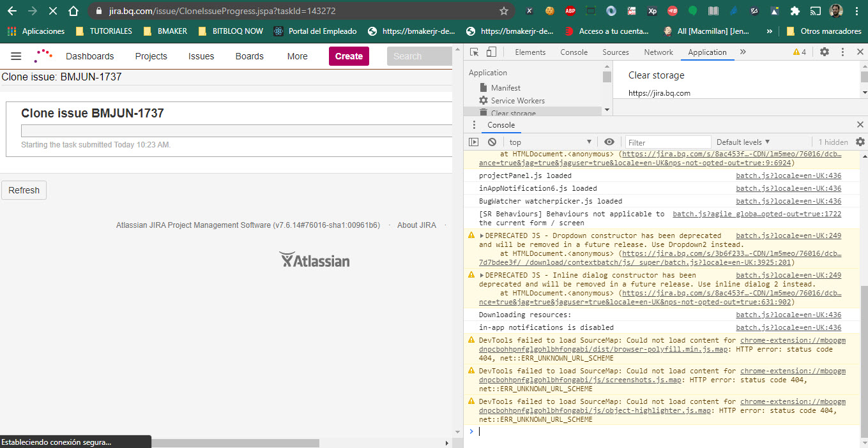The height and width of the screenshot is (448, 868).
Task: Clear the console with the ban icon
Action: click(x=492, y=142)
